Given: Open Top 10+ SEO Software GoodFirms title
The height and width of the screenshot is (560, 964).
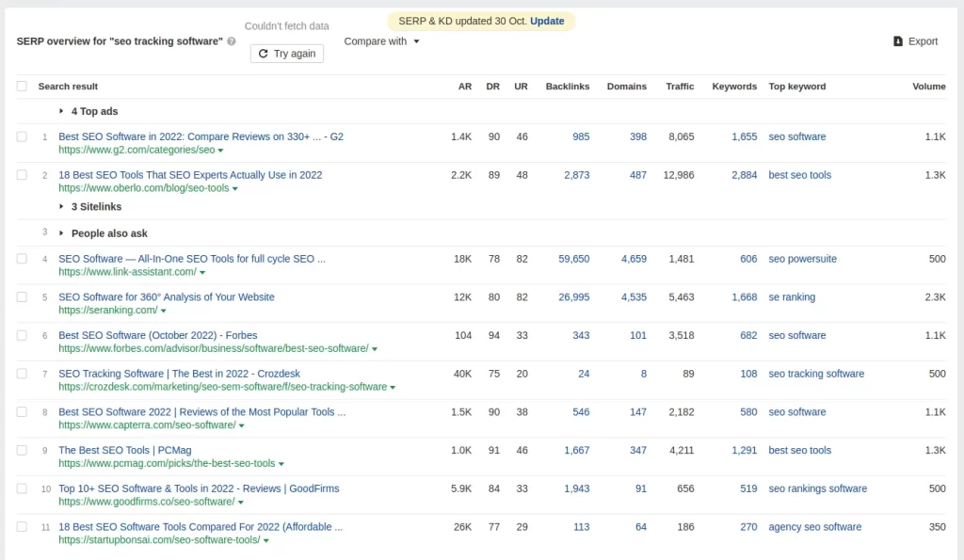Looking at the screenshot, I should pyautogui.click(x=199, y=488).
